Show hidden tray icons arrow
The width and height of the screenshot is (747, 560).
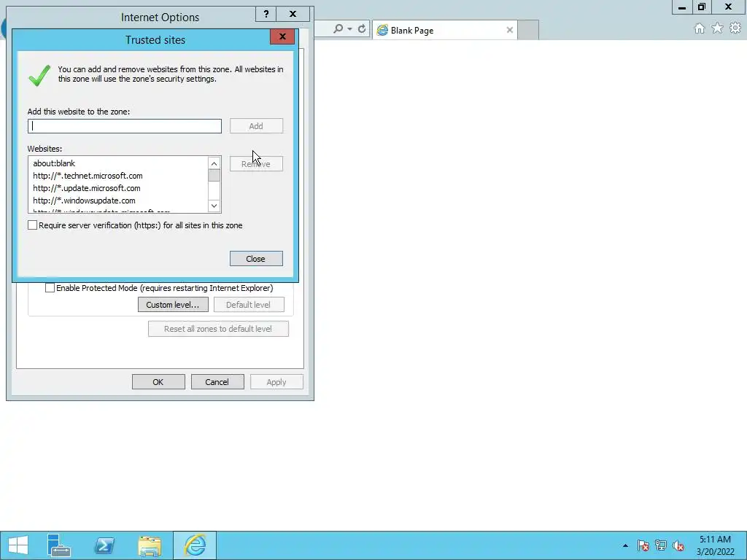[625, 545]
